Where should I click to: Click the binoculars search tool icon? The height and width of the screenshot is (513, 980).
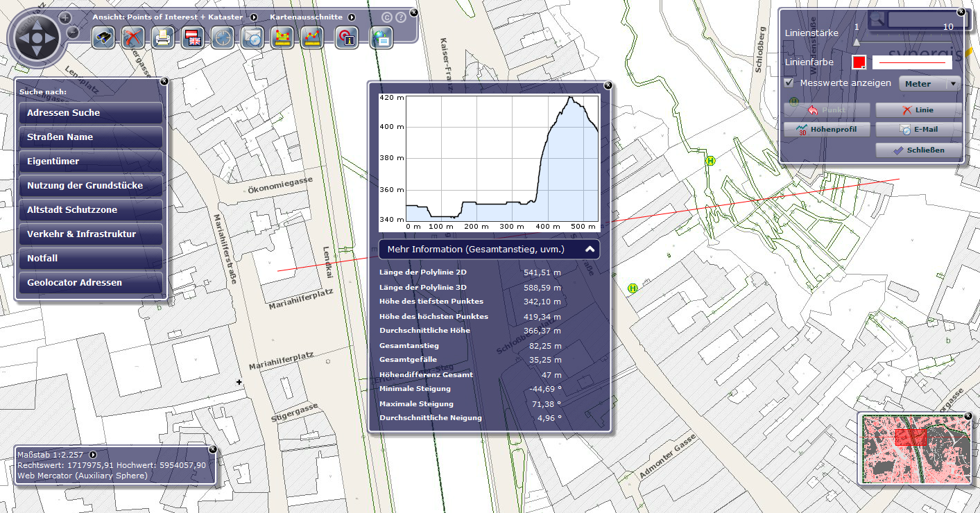click(x=103, y=38)
